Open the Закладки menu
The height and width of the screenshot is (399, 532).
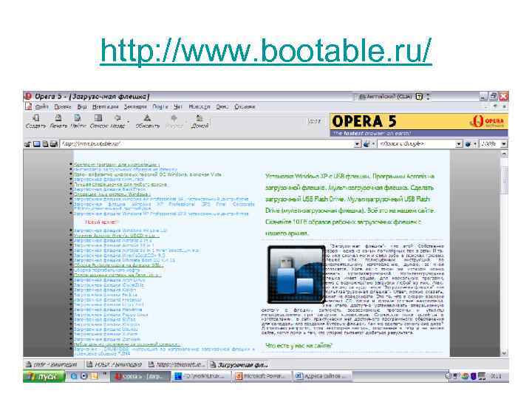[x=135, y=106]
